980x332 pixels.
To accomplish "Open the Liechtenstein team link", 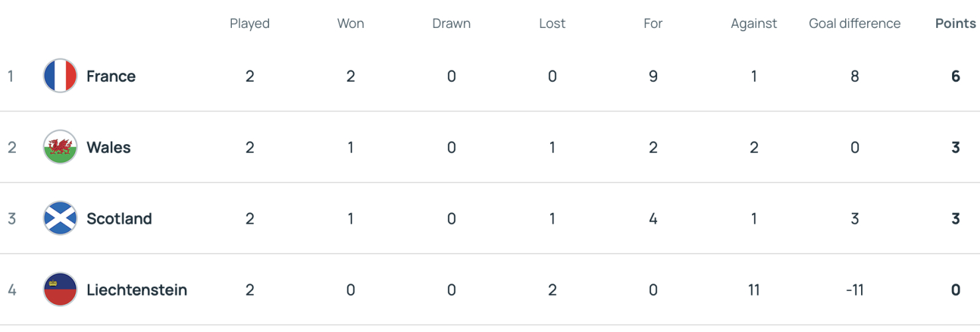I will (137, 290).
